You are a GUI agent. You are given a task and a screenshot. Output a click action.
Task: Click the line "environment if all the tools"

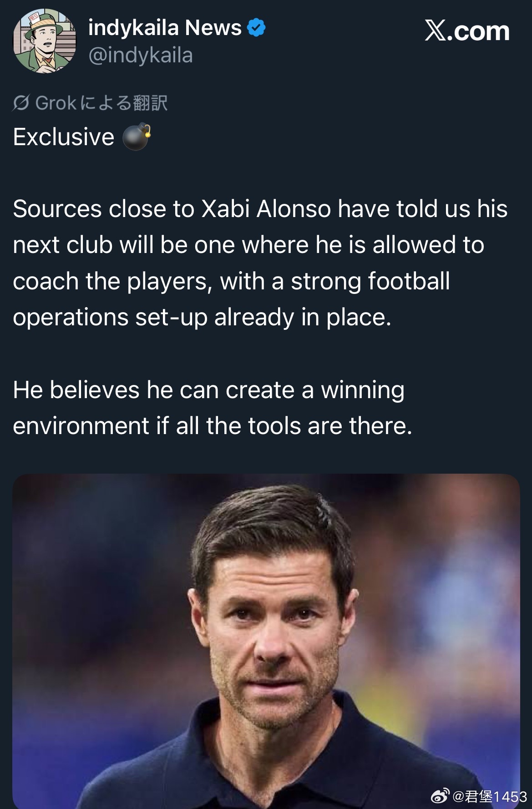click(212, 426)
